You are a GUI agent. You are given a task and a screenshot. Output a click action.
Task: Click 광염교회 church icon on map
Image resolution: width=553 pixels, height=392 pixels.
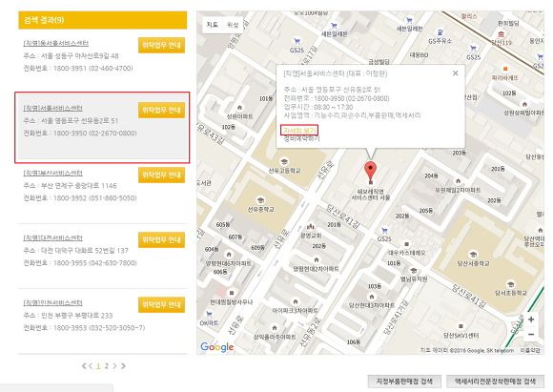(x=311, y=226)
